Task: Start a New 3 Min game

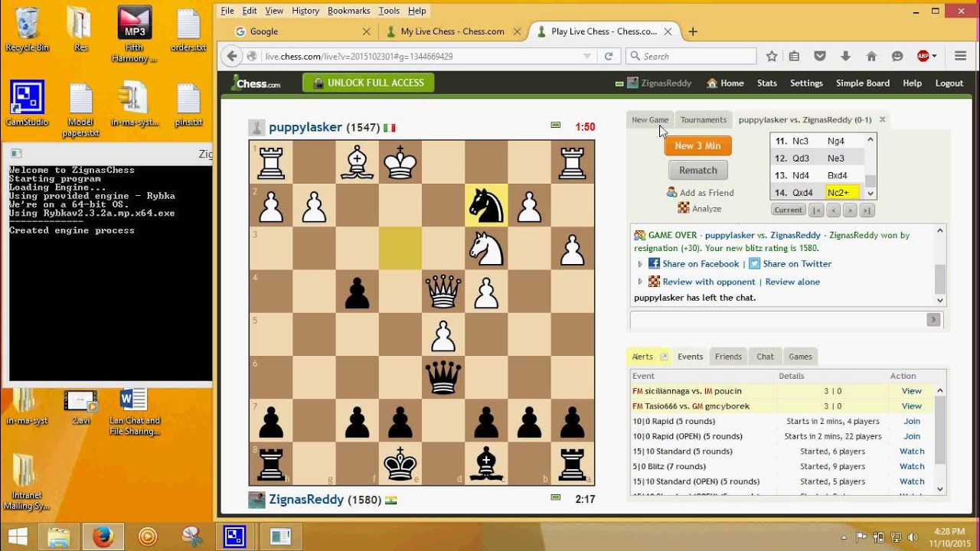Action: 697,145
